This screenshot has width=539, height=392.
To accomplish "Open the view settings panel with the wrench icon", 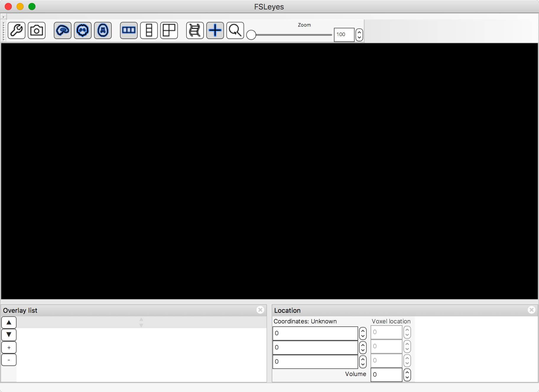I will click(17, 30).
